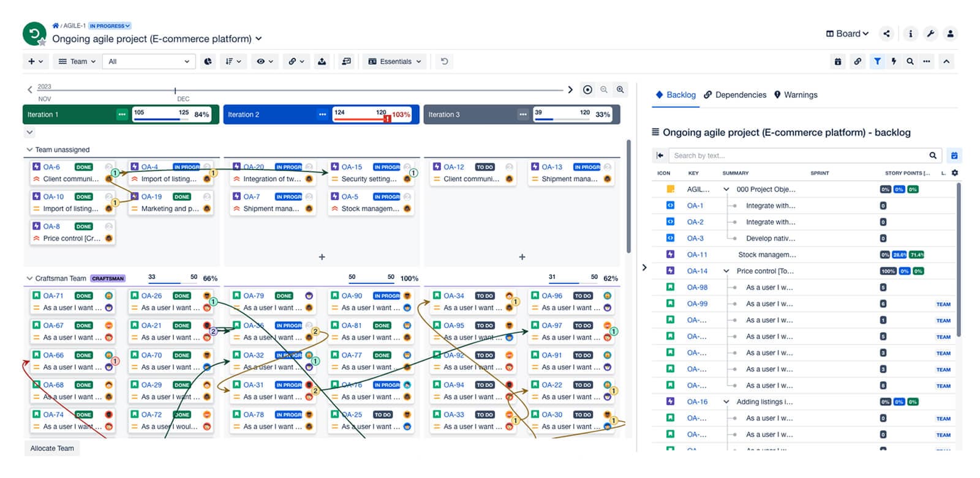Open Iteration 3 three-dot menu
This screenshot has height=478, width=980.
tap(522, 114)
